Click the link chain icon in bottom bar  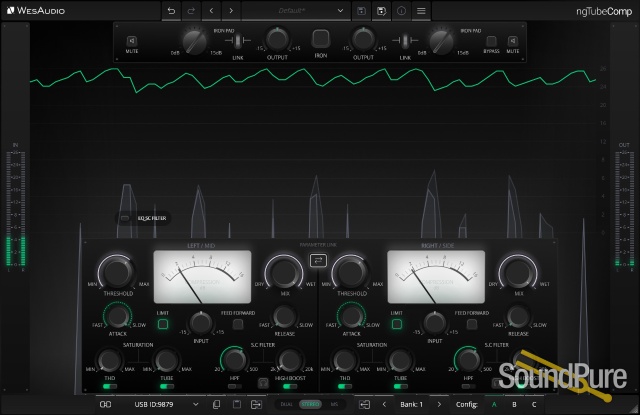pyautogui.click(x=105, y=404)
